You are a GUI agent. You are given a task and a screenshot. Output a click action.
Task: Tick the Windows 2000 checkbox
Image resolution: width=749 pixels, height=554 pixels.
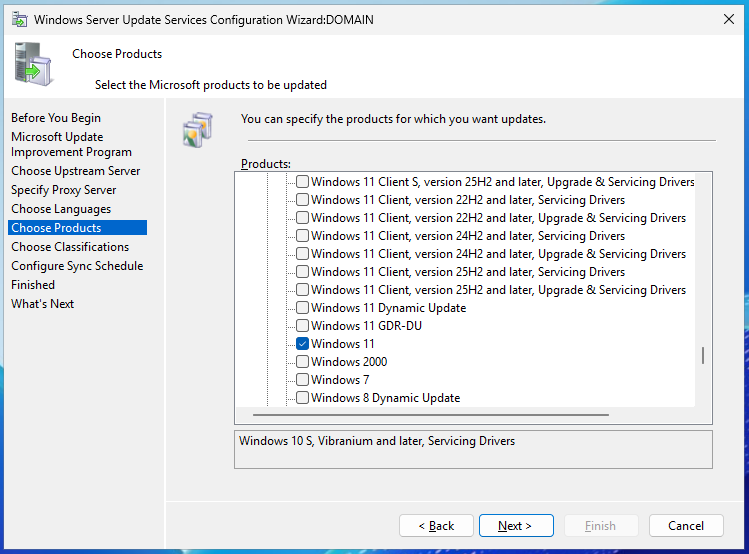[x=302, y=362]
